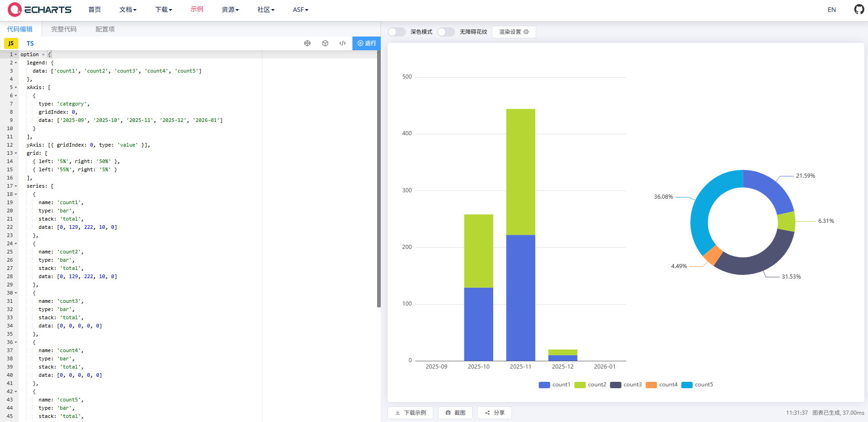Open the code in CodeSandbox cube icon
This screenshot has width=868, height=422.
[x=325, y=43]
